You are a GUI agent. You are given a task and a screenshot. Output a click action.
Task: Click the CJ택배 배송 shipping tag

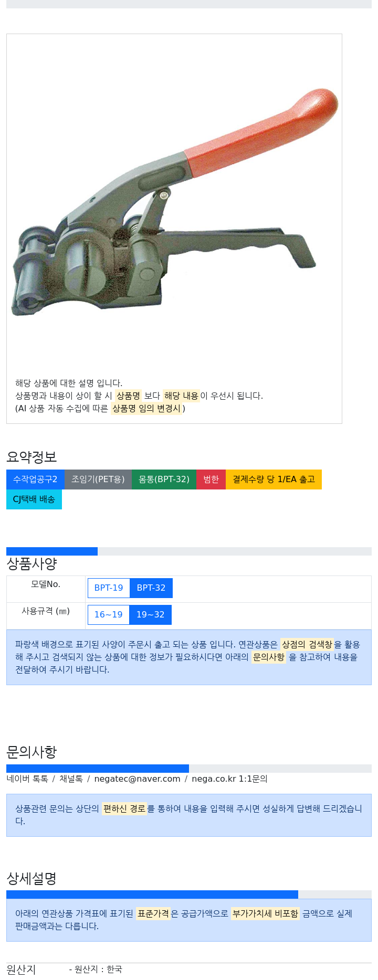pyautogui.click(x=34, y=499)
